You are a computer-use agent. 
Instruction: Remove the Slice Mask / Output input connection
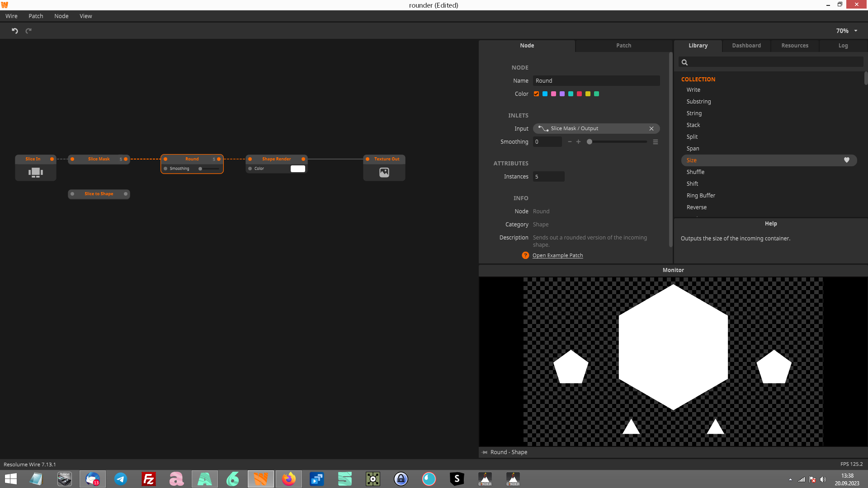651,129
